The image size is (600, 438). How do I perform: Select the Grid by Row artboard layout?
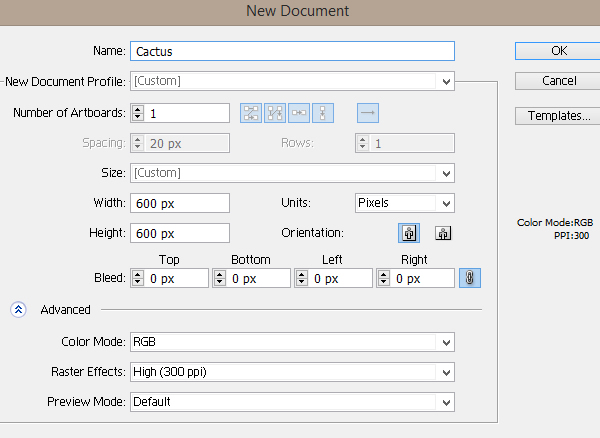tap(250, 113)
